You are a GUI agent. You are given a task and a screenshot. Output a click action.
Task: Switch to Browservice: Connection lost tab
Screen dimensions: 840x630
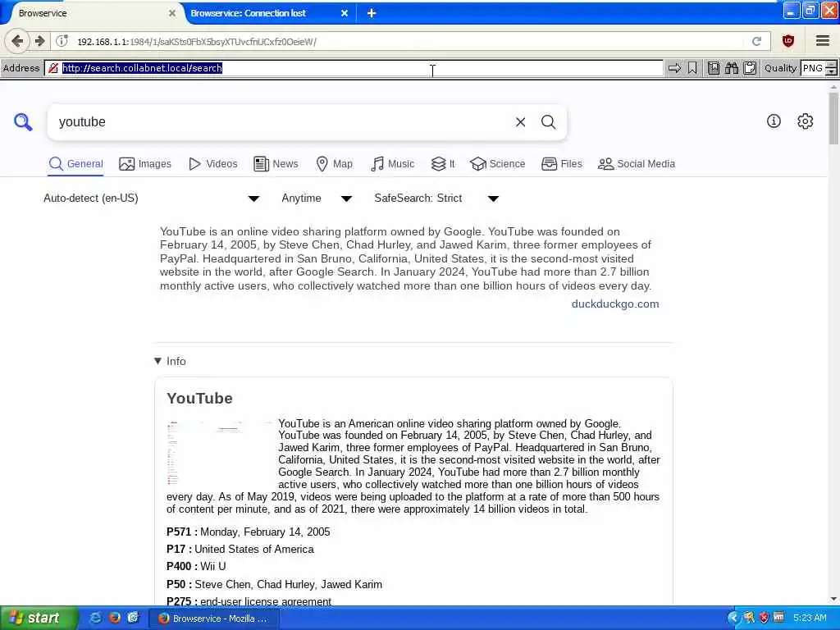click(268, 13)
